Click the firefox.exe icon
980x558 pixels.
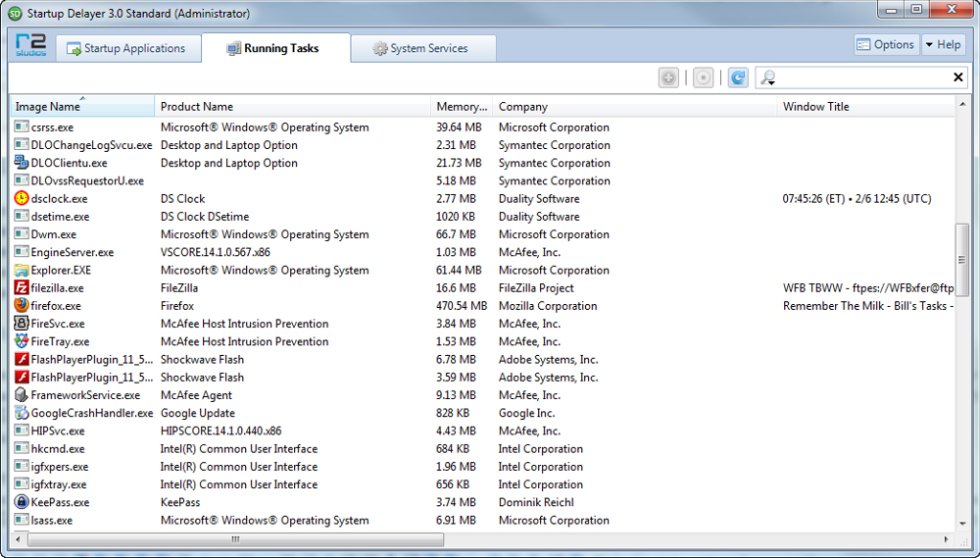tap(22, 305)
